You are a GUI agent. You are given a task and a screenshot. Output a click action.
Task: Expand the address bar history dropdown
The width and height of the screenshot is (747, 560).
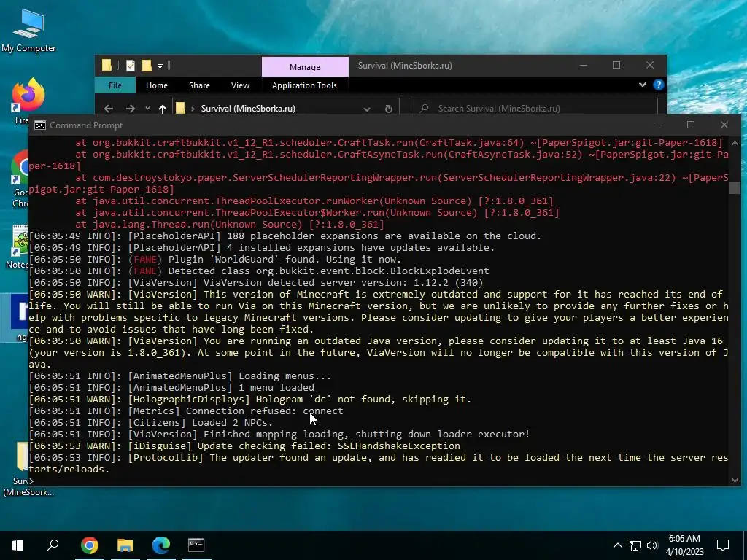point(367,109)
